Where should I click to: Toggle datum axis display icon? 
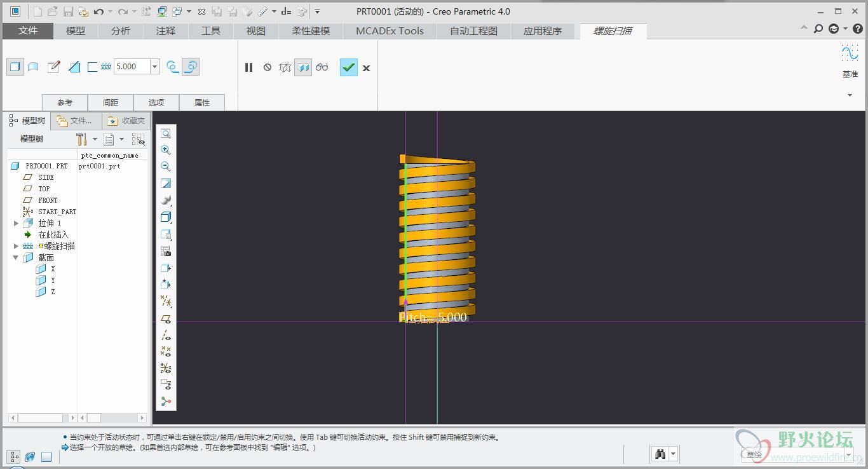[166, 335]
